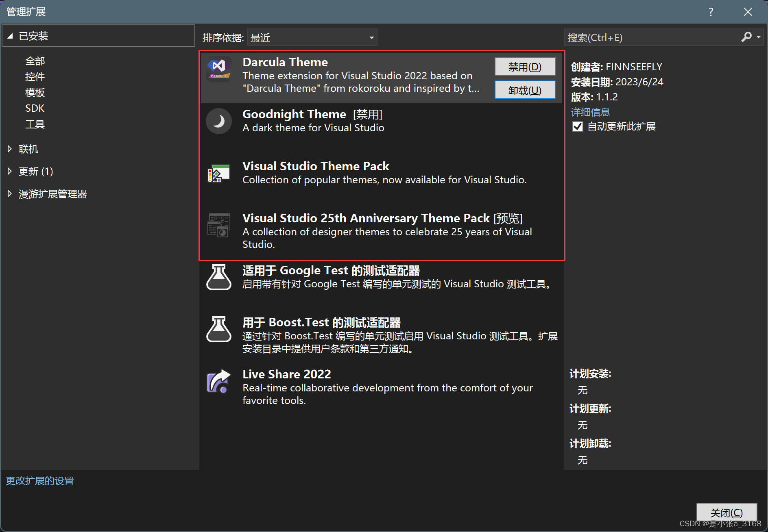
Task: Open the help question mark button
Action: click(711, 12)
